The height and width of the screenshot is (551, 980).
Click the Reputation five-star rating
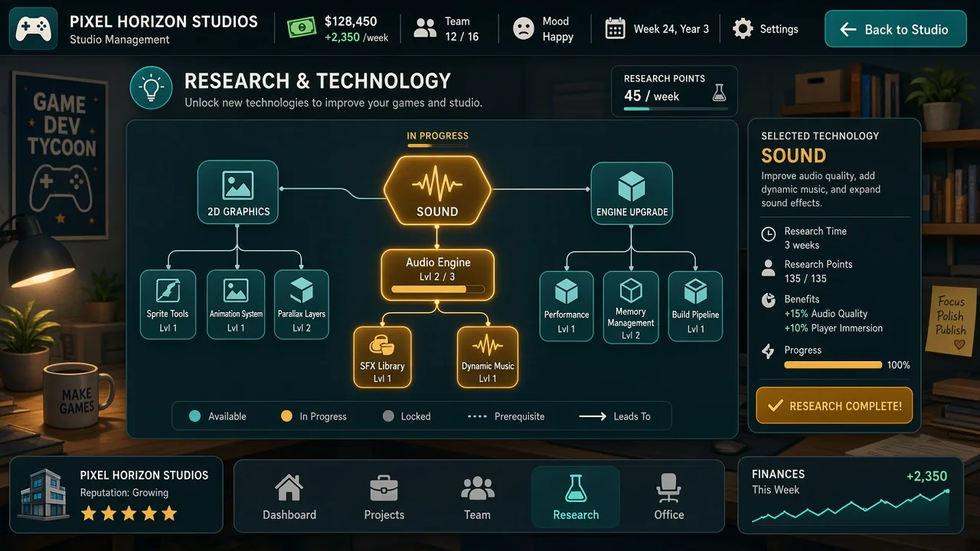(129, 514)
